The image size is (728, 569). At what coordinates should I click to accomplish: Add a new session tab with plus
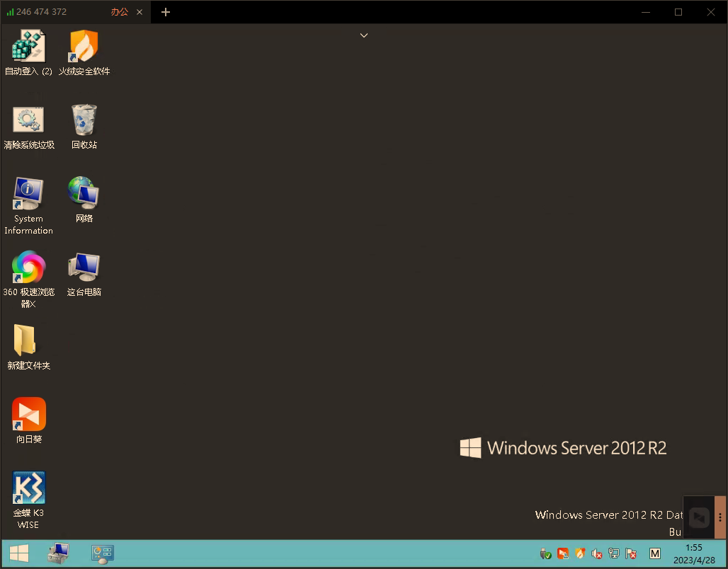point(166,12)
